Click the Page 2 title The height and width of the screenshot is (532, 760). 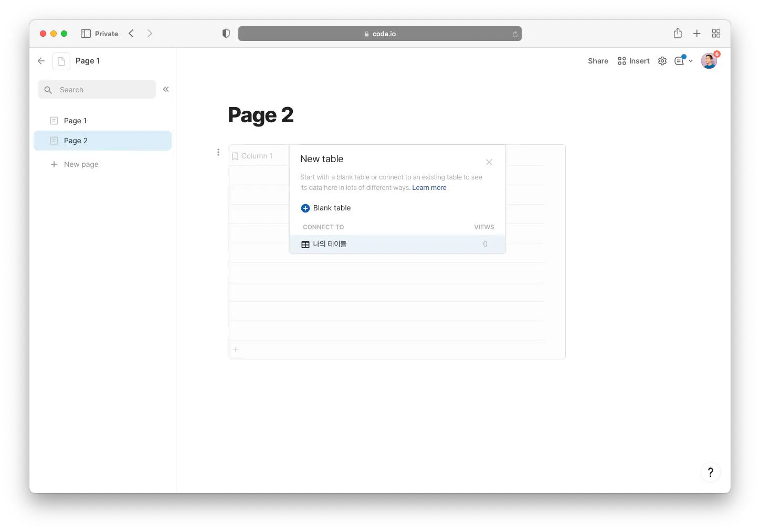pos(261,115)
